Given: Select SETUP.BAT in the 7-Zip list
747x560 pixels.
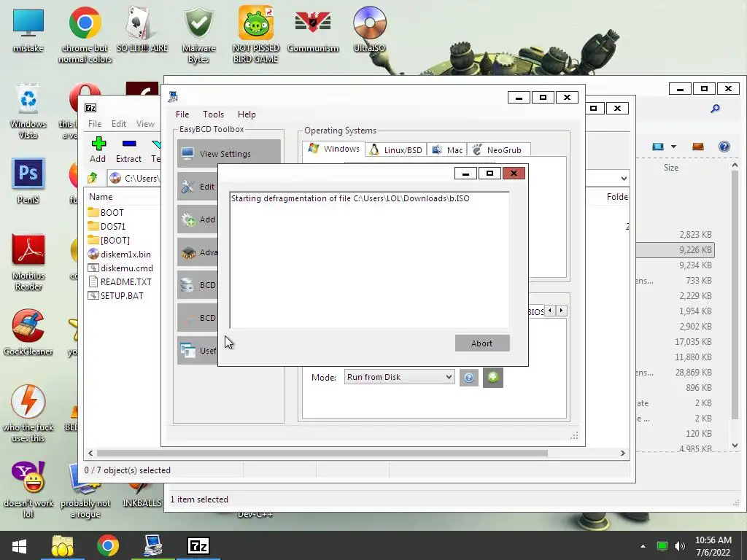Looking at the screenshot, I should click(116, 295).
